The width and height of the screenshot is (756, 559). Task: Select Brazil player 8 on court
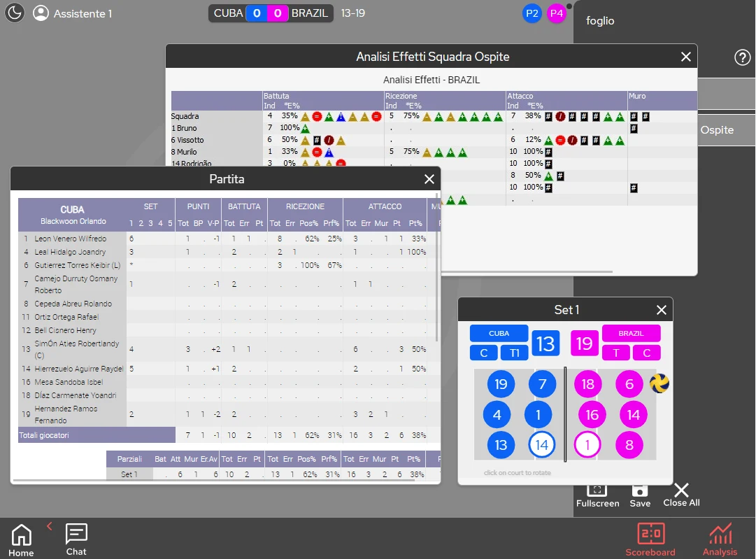[x=629, y=445]
